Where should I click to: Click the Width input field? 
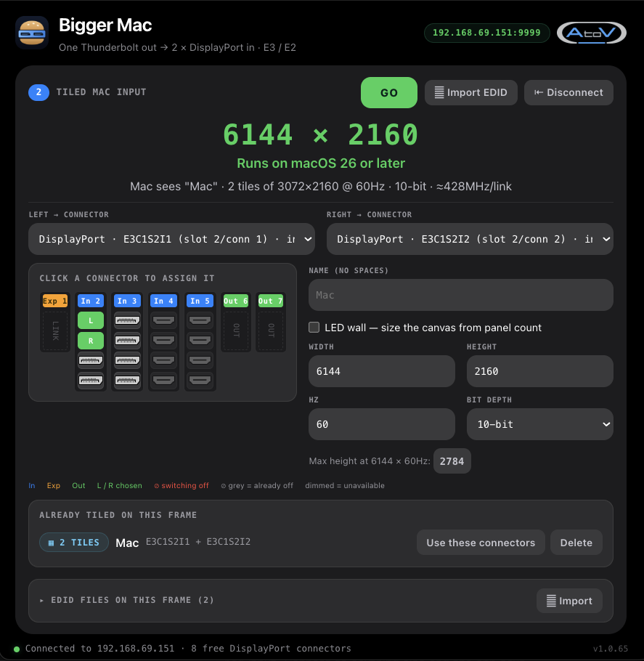tap(382, 371)
